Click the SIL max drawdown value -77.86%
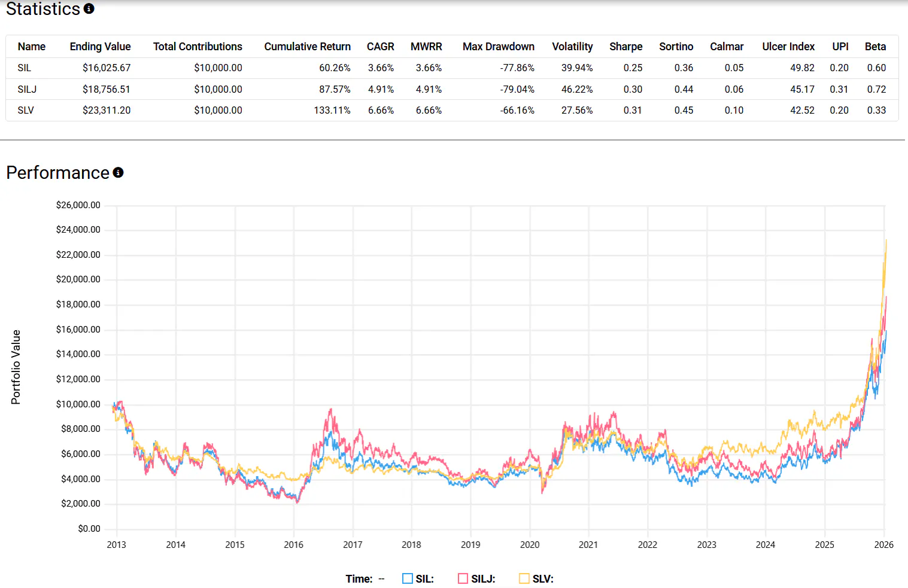Screen dimensions: 908x588 pyautogui.click(x=518, y=68)
